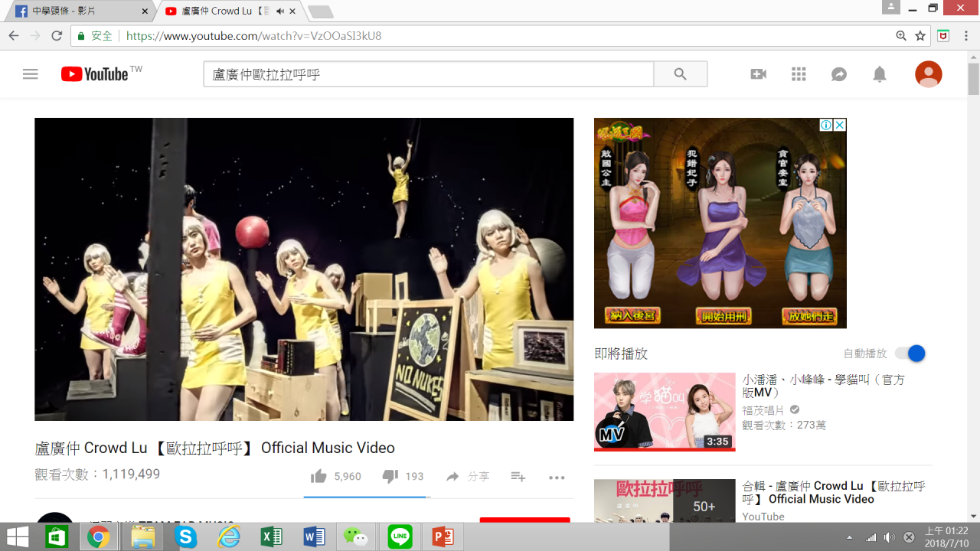Open the YouTube hamburger guide menu
Screen dimensions: 980x551
(31, 74)
